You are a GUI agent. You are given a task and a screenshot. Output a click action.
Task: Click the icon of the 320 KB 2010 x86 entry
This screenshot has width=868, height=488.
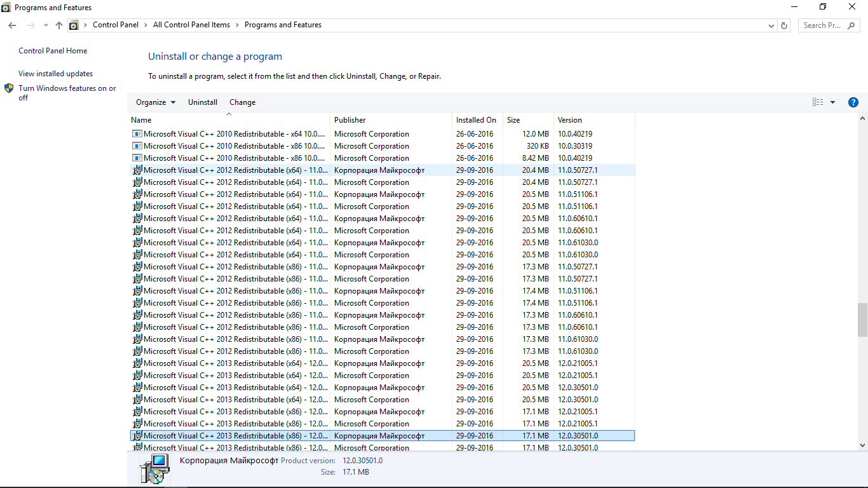click(x=137, y=146)
